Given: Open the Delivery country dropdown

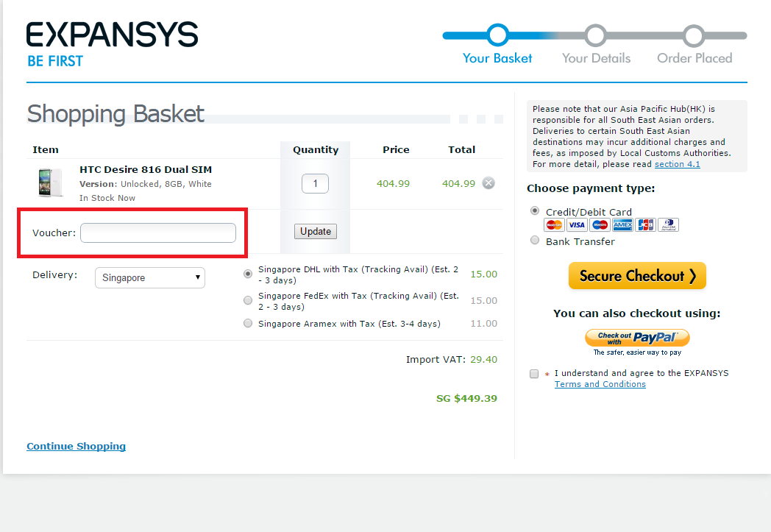Looking at the screenshot, I should pyautogui.click(x=150, y=278).
